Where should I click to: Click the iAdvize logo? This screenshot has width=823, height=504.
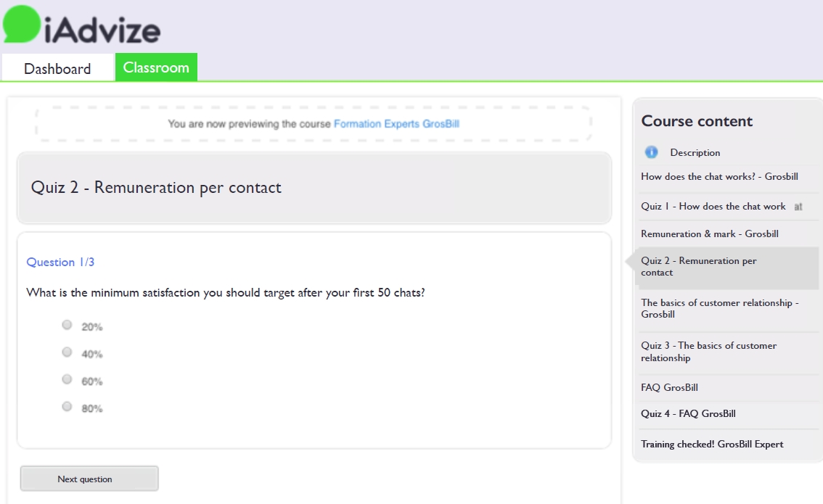click(81, 25)
